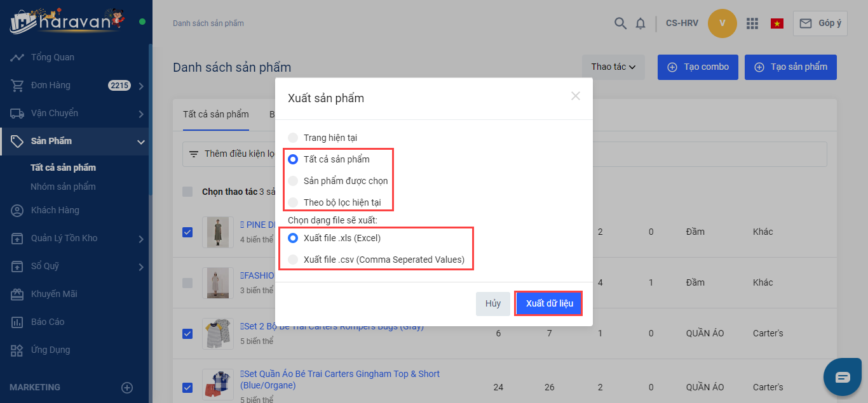
Task: Select the Trang hiện tại radio option
Action: (x=293, y=138)
